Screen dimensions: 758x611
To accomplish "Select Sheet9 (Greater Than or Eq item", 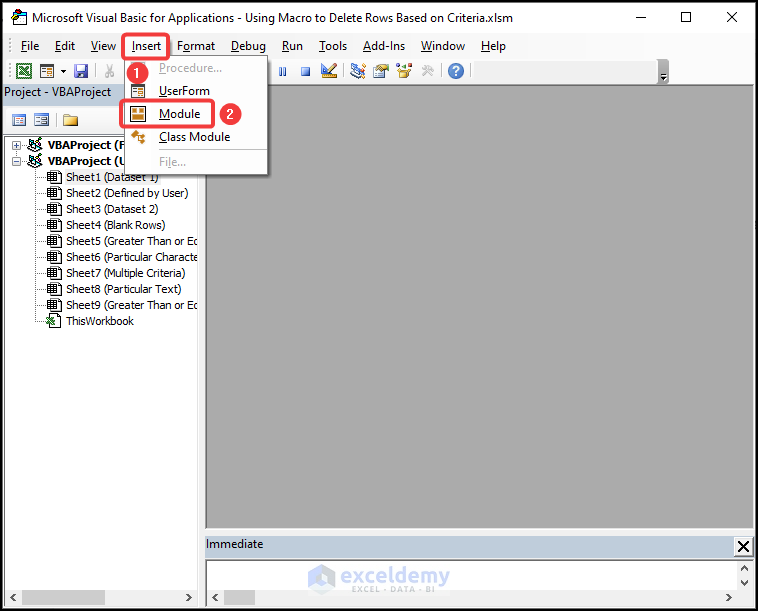I will [x=131, y=305].
